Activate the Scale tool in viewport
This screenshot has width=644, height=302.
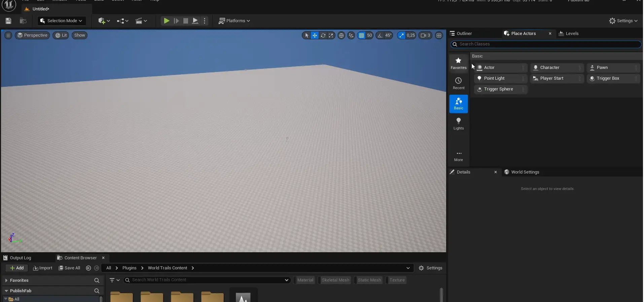pos(331,35)
